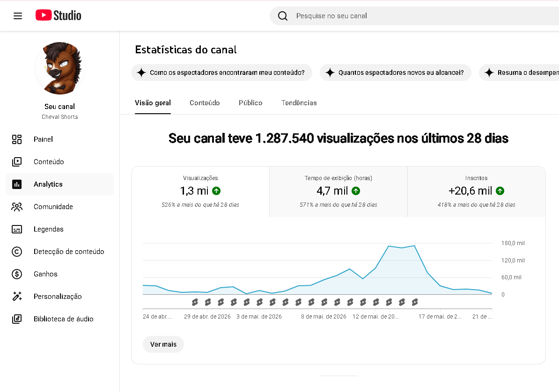Open the Legendas subtitles icon
The image size is (559, 392).
point(17,229)
